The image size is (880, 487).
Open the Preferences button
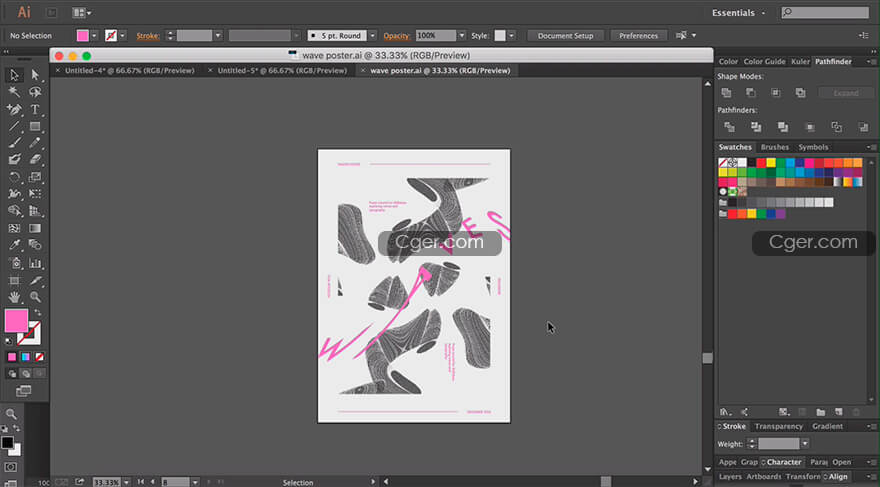638,36
